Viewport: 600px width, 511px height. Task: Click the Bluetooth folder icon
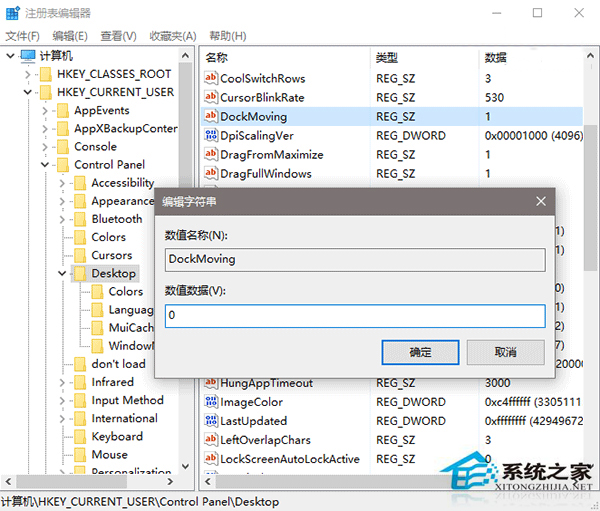[80, 219]
